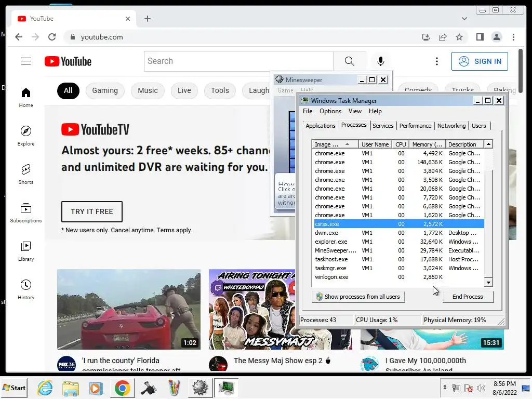This screenshot has width=532, height=399.
Task: Click the YouTube logo
Action: (x=68, y=61)
